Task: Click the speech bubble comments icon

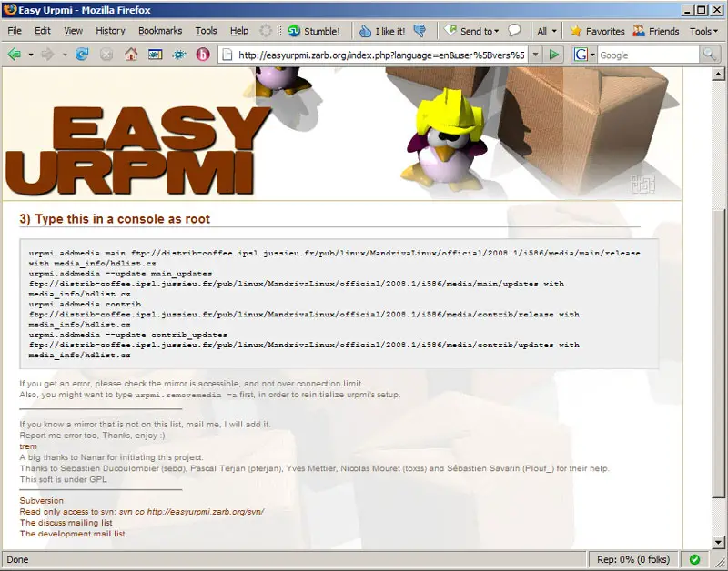Action: point(514,31)
